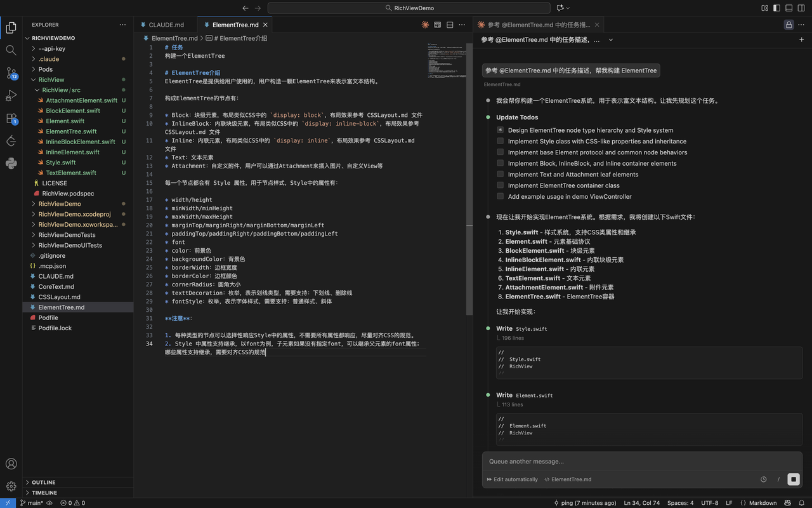Open the Extensions view in activity bar

tap(11, 119)
